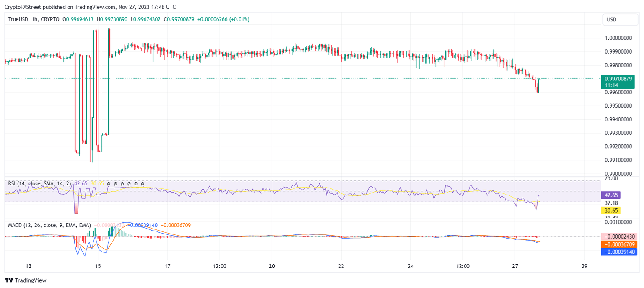644x288 pixels.
Task: Click the green current price label 0.99700879
Action: click(x=618, y=79)
